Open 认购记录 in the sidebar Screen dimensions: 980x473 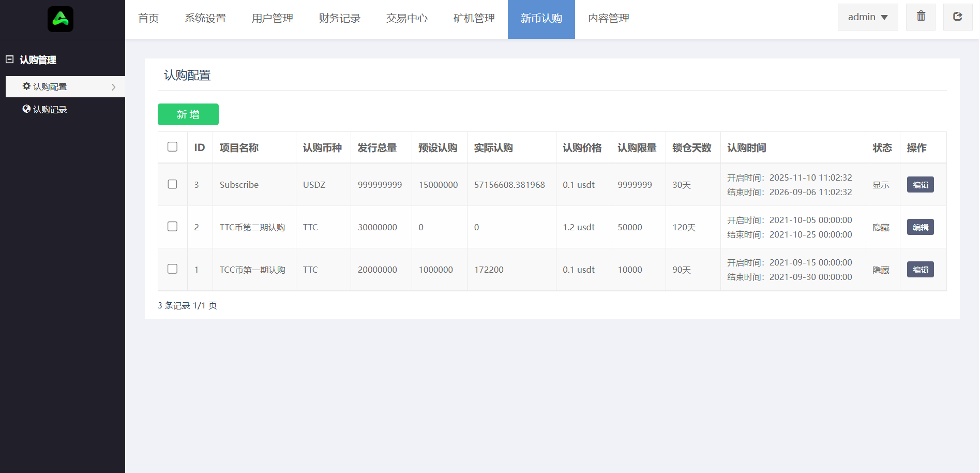50,110
